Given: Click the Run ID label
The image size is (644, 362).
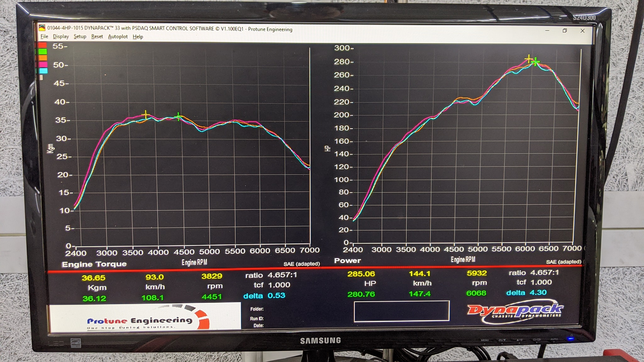Looking at the screenshot, I should coord(257,319).
